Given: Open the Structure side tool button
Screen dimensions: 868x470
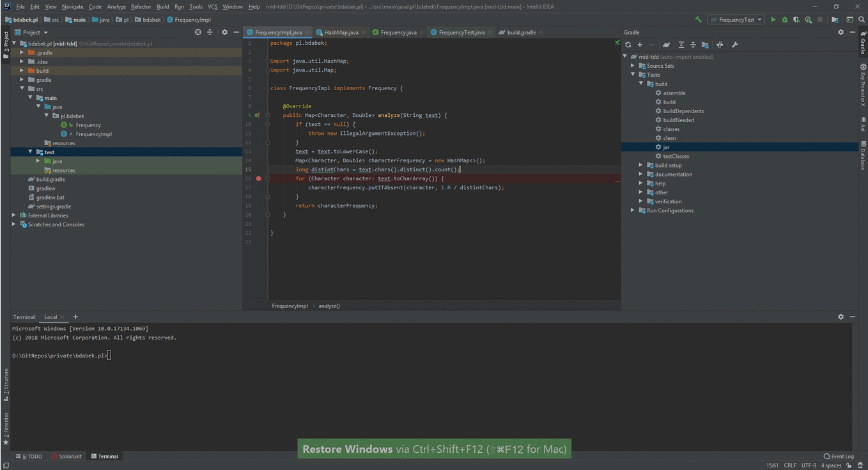Looking at the screenshot, I should (x=6, y=384).
